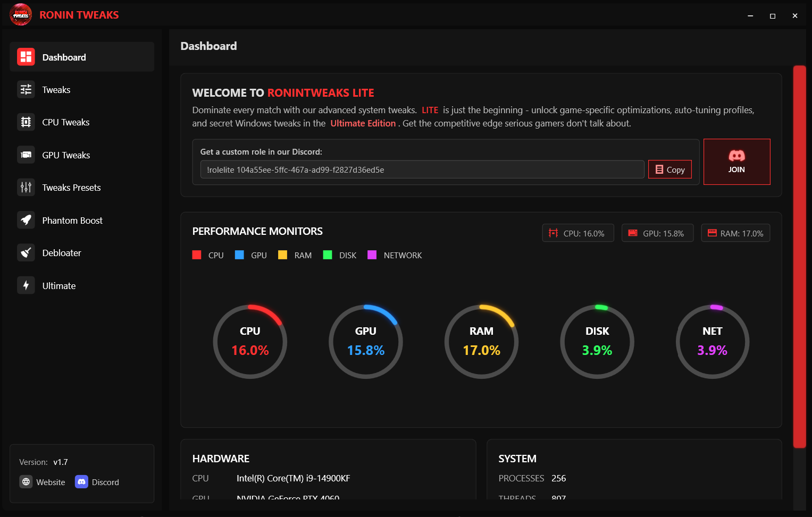The image size is (812, 517).
Task: Minimize the Ronin Tweaks window
Action: point(750,16)
